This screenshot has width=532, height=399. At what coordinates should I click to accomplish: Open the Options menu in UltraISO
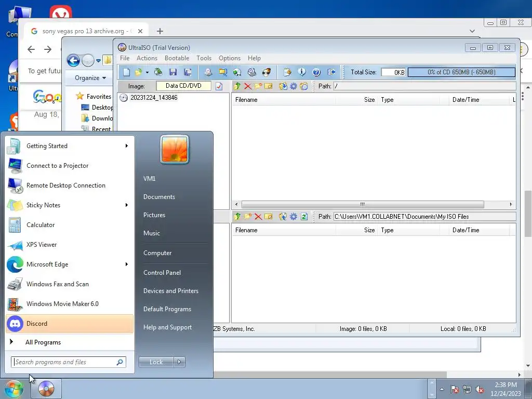(x=229, y=58)
